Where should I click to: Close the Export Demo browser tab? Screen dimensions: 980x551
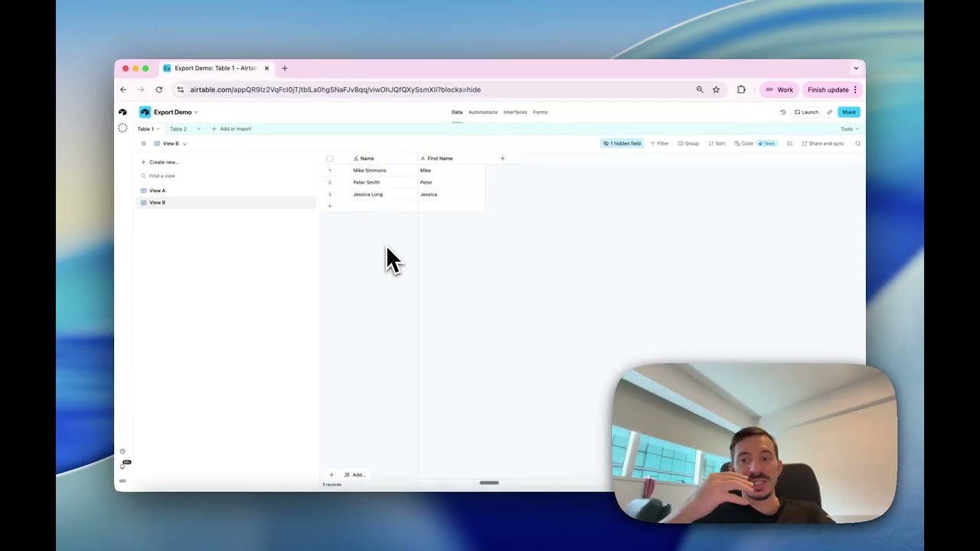266,68
